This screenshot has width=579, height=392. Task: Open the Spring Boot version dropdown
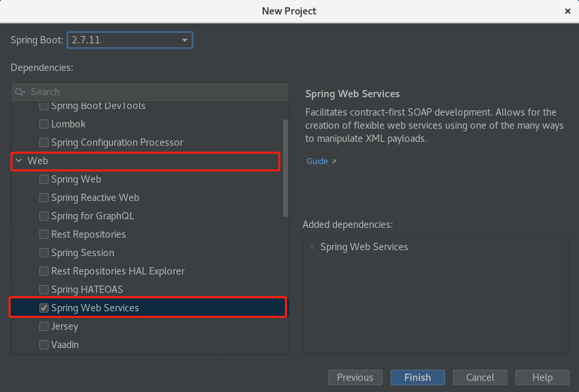[129, 40]
